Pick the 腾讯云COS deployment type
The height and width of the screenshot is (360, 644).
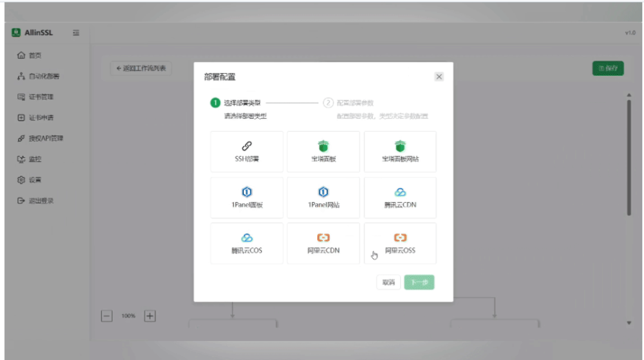[246, 243]
